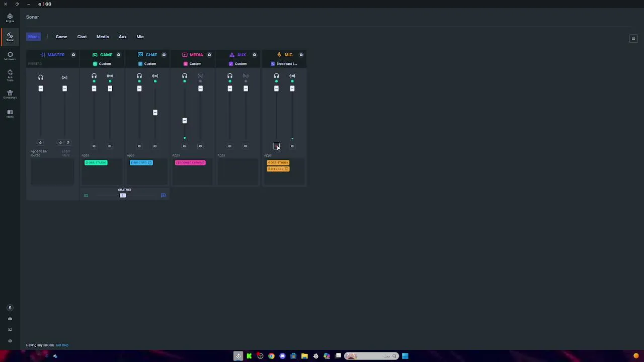
Task: Open the settings gear at bottom sidebar
Action: (10, 341)
